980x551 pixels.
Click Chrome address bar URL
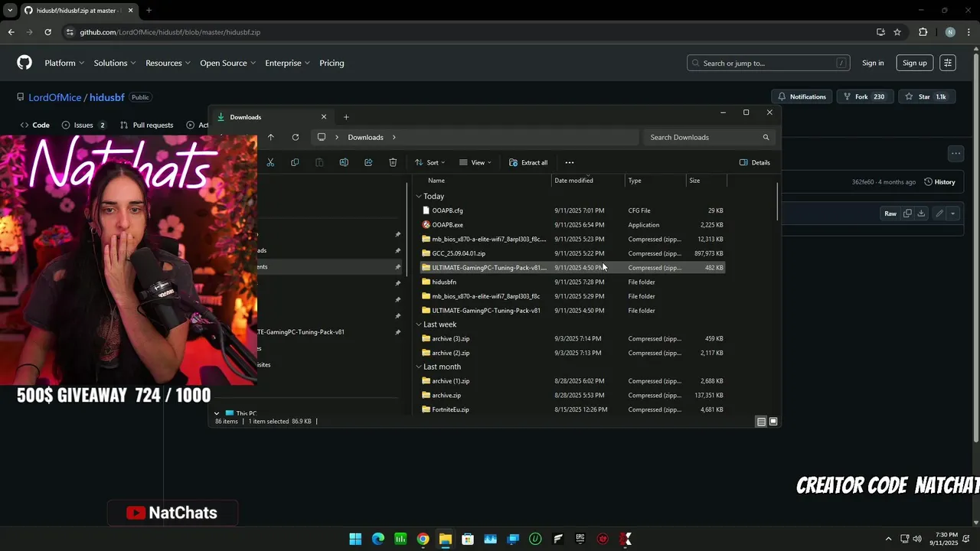point(170,32)
